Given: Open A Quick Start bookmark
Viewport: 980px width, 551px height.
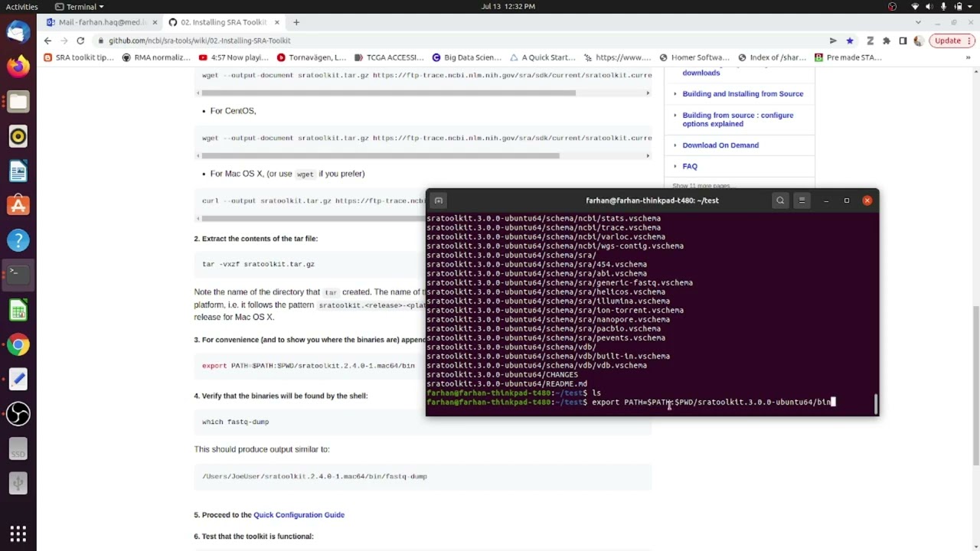Looking at the screenshot, I should click(x=542, y=57).
